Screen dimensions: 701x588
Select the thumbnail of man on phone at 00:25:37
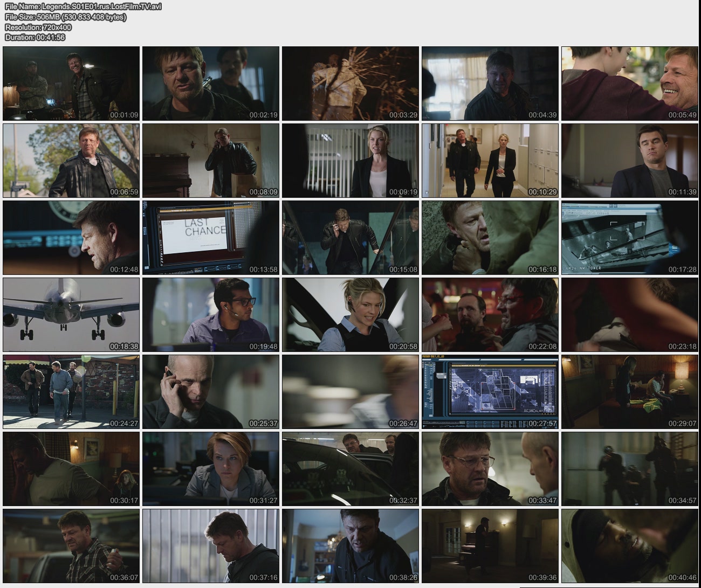coord(211,392)
